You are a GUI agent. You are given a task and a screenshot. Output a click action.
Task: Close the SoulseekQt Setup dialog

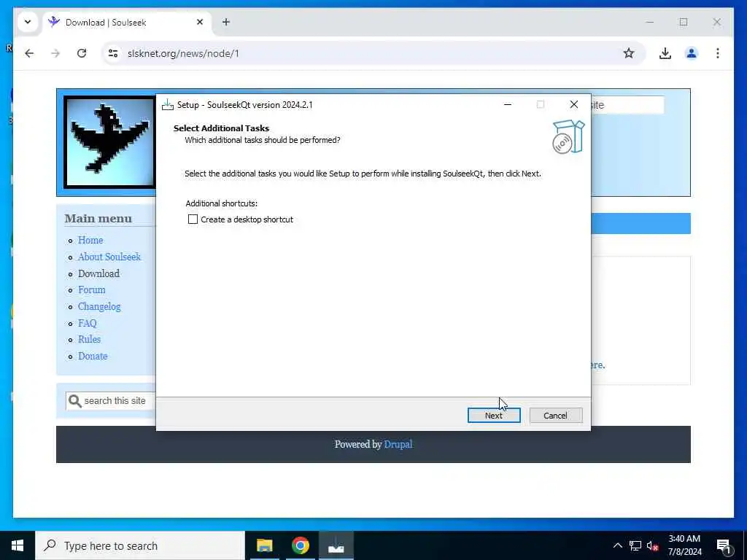coord(574,104)
